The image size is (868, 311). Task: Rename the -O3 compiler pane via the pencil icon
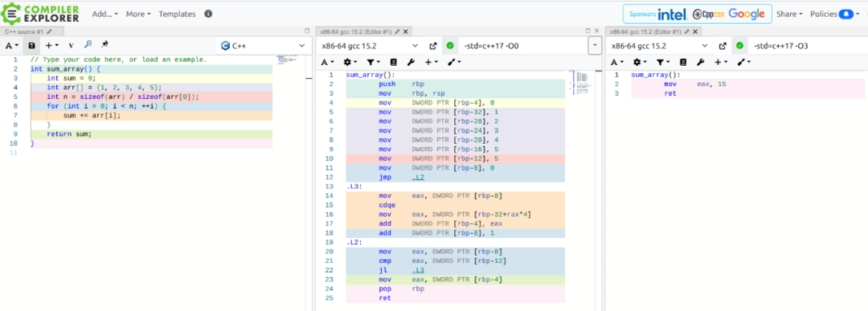click(x=687, y=32)
